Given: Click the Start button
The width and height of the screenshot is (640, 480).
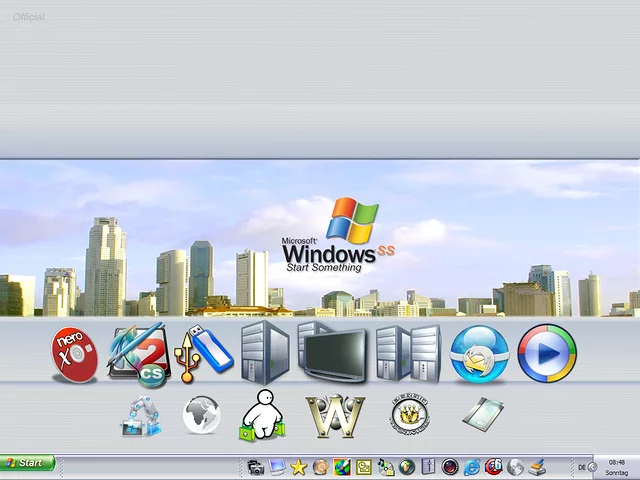Looking at the screenshot, I should click(28, 463).
